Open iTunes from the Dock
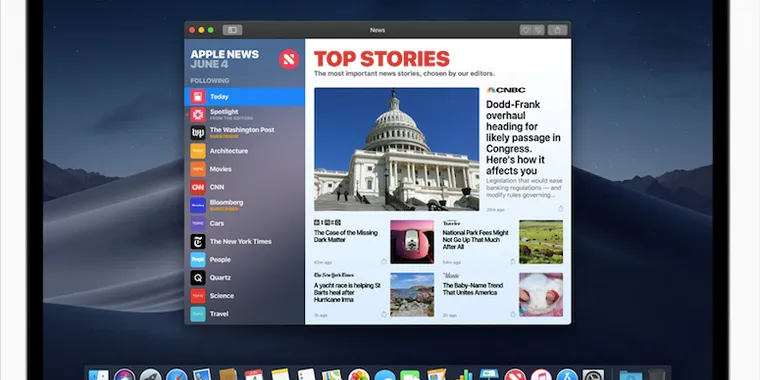The height and width of the screenshot is (380, 760). point(541,375)
